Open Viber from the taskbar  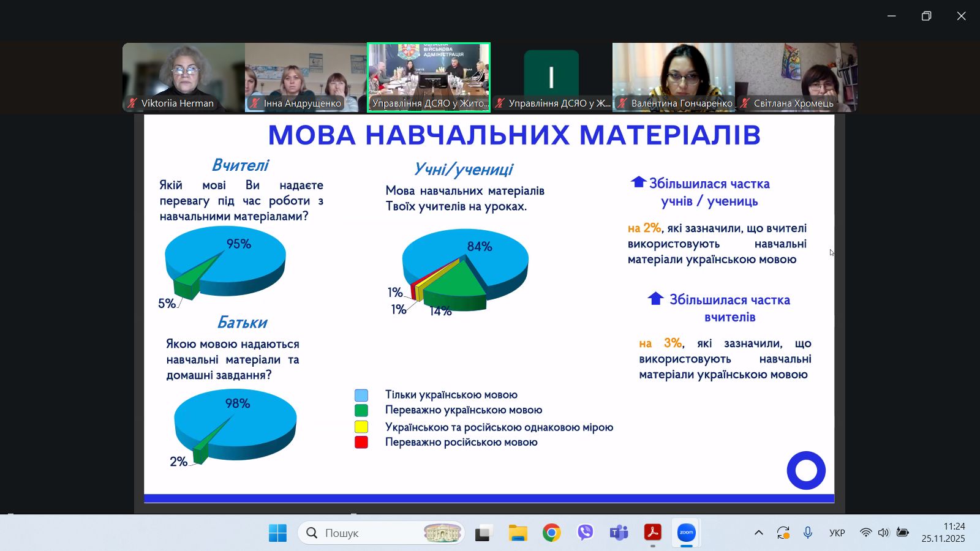point(586,533)
